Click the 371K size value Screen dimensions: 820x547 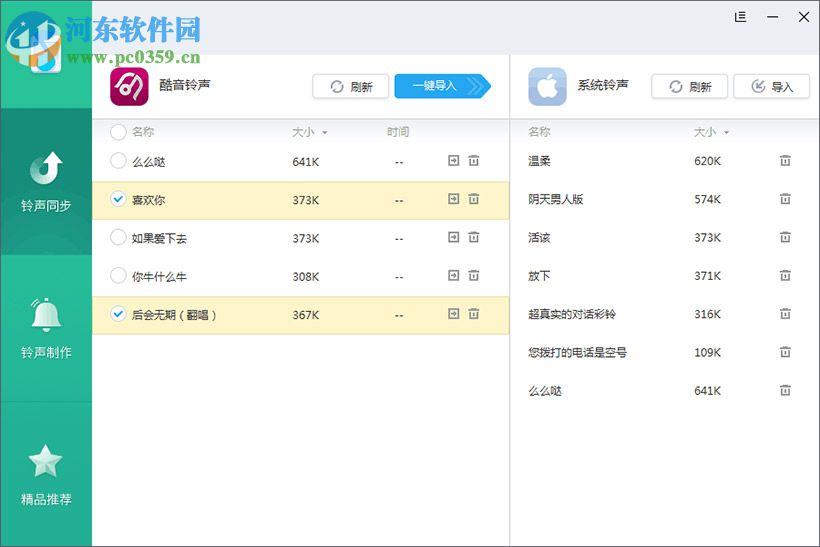point(708,276)
